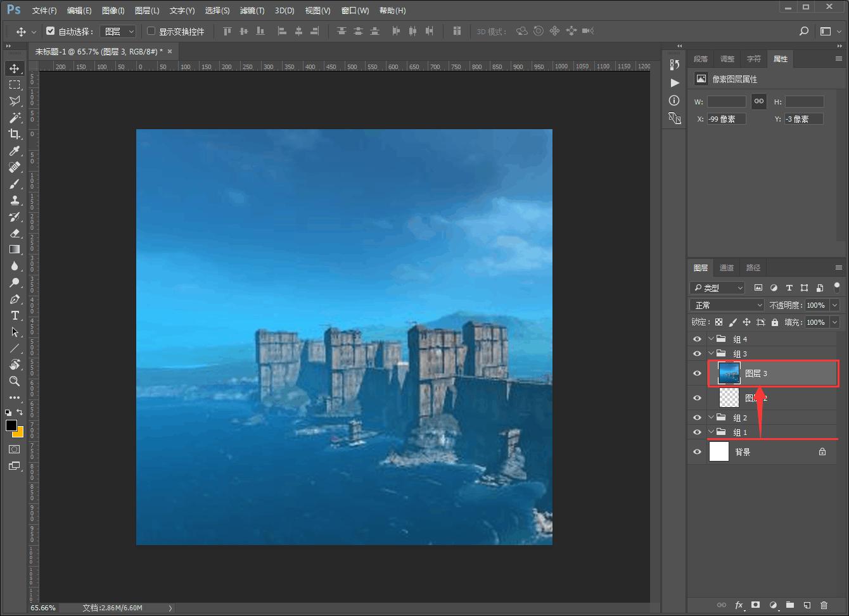Open the blend mode 正常 dropdown
849x616 pixels.
point(727,305)
